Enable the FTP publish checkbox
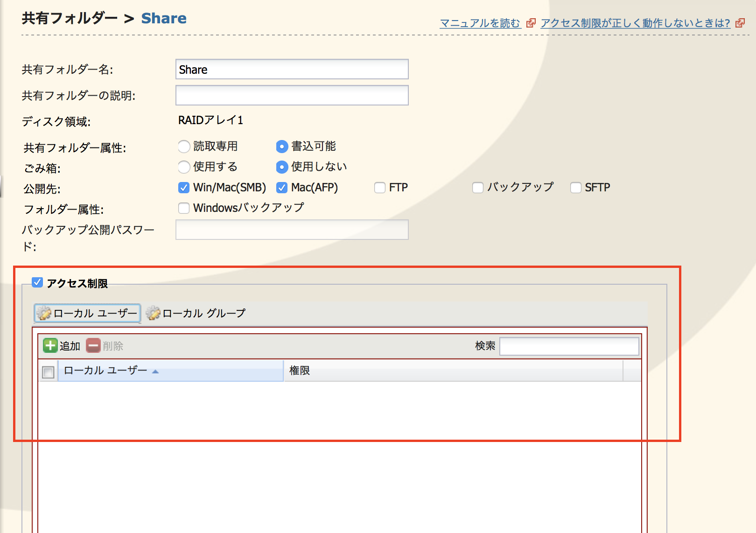756x533 pixels. (x=380, y=188)
